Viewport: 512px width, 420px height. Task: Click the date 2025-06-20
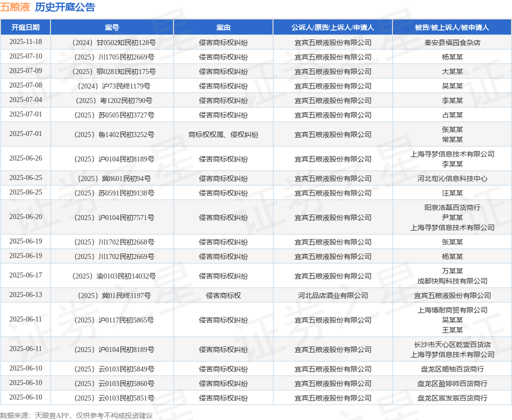[x=25, y=217]
